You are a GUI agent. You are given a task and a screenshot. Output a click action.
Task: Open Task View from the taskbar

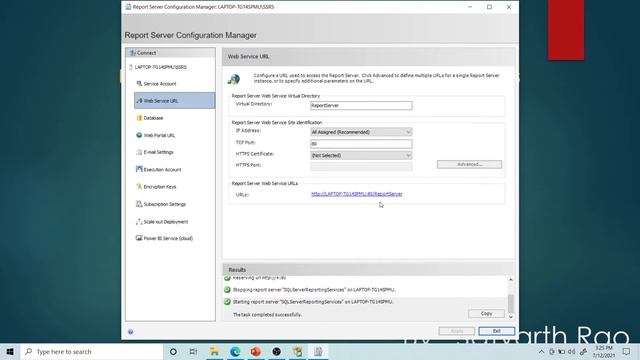tap(193, 351)
